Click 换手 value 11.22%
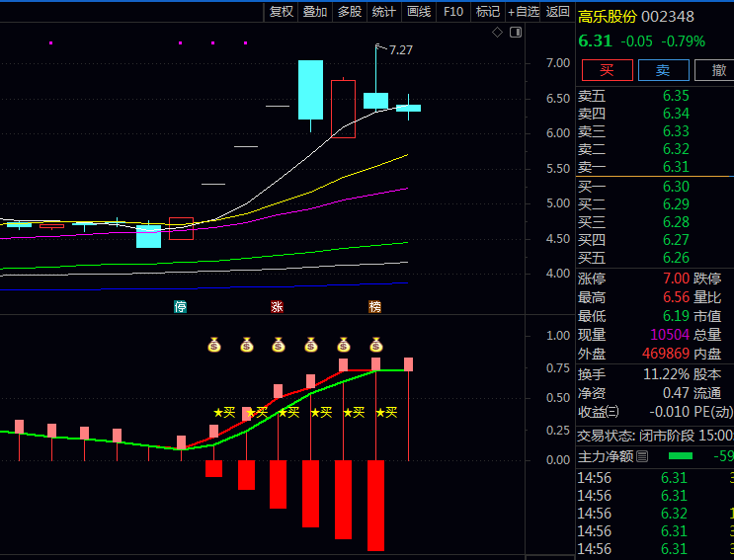 666,374
